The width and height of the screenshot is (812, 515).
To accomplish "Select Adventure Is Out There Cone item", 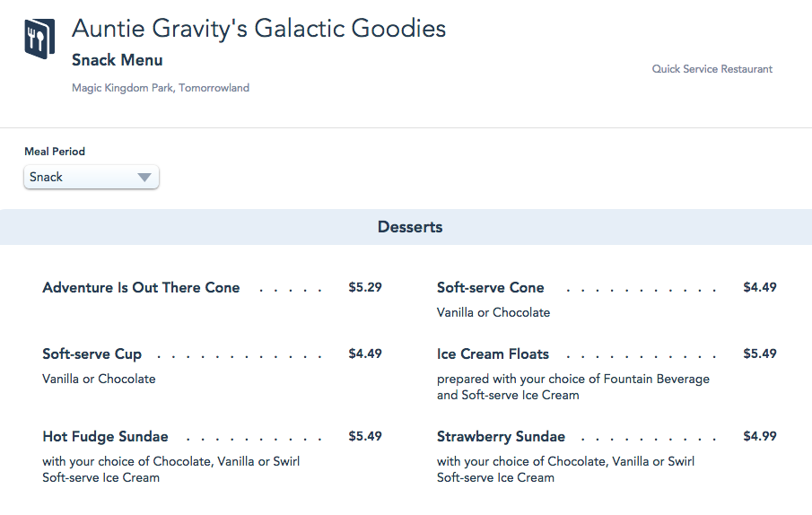I will point(141,288).
